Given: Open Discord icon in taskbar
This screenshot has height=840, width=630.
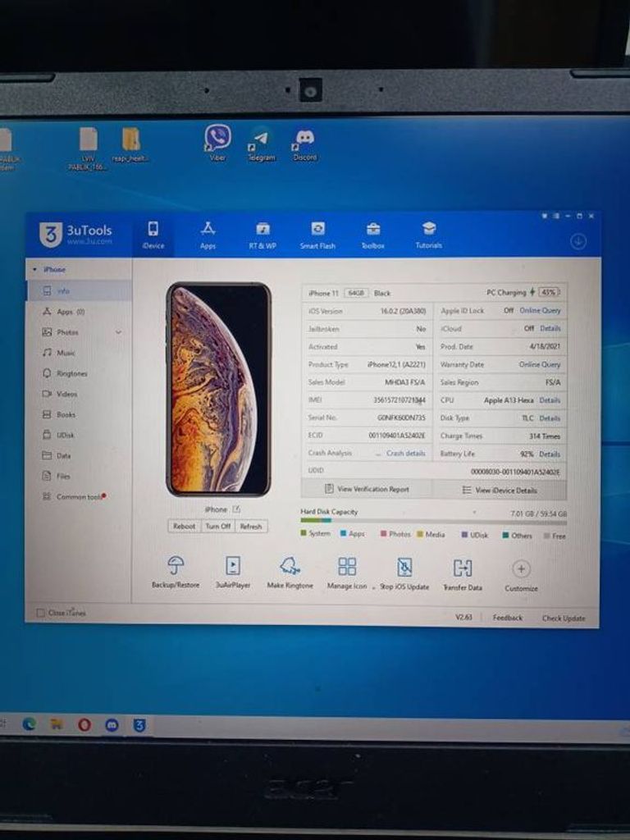Looking at the screenshot, I should click(112, 725).
